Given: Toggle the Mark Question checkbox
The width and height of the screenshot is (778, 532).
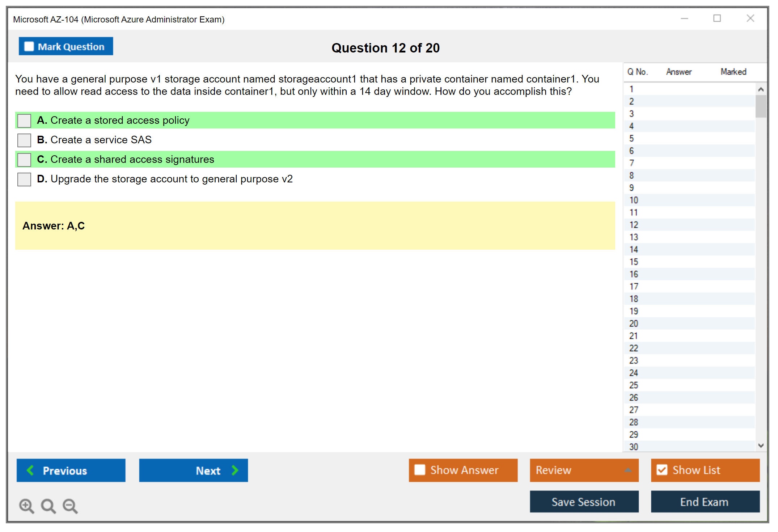Looking at the screenshot, I should [x=29, y=47].
